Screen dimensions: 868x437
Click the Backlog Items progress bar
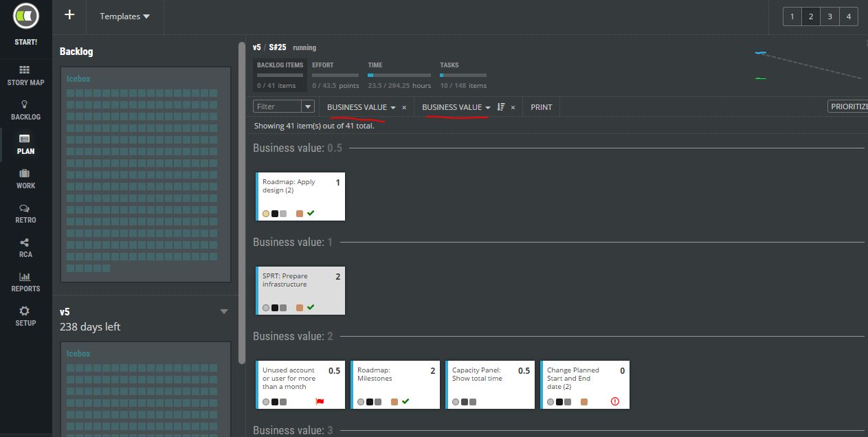point(280,75)
